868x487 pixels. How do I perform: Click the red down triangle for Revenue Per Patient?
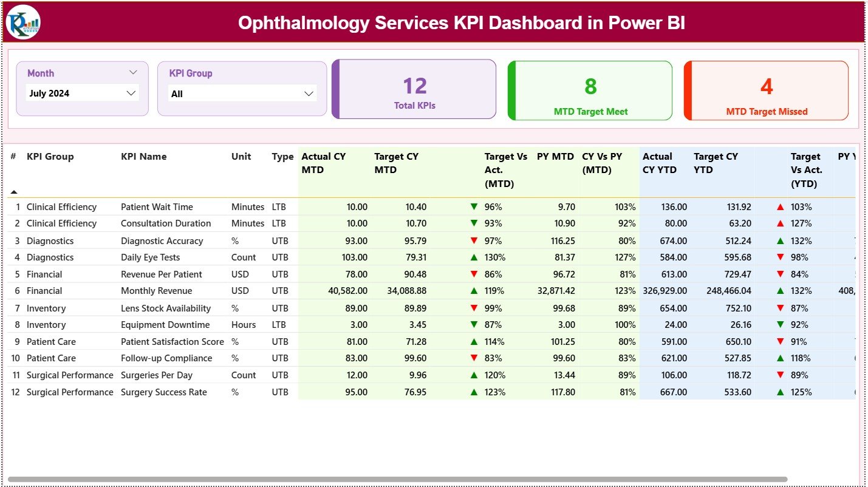(474, 274)
